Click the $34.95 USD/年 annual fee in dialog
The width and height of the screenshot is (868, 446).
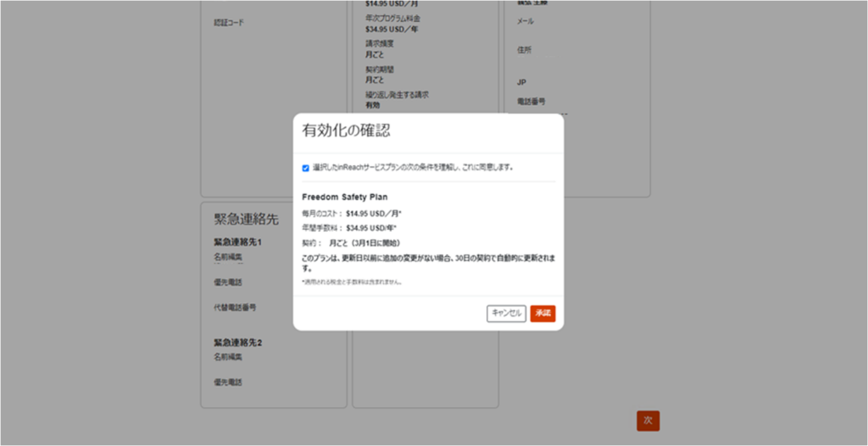coord(372,228)
